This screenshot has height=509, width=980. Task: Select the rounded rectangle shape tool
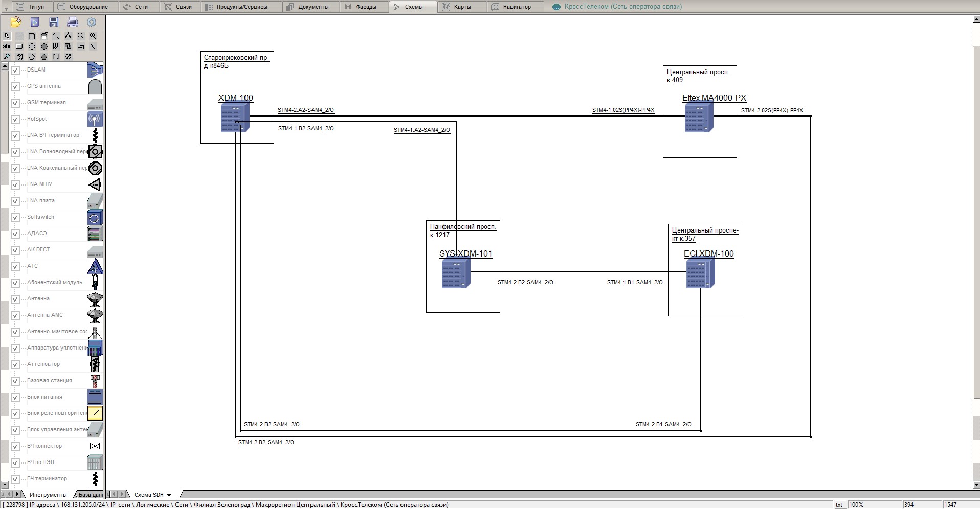(x=19, y=47)
